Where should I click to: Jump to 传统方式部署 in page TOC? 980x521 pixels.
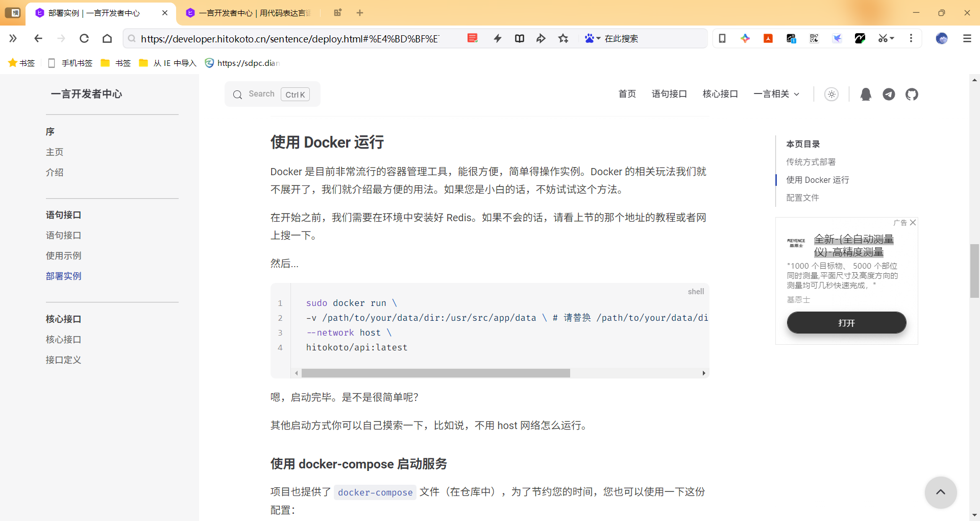[x=811, y=162]
